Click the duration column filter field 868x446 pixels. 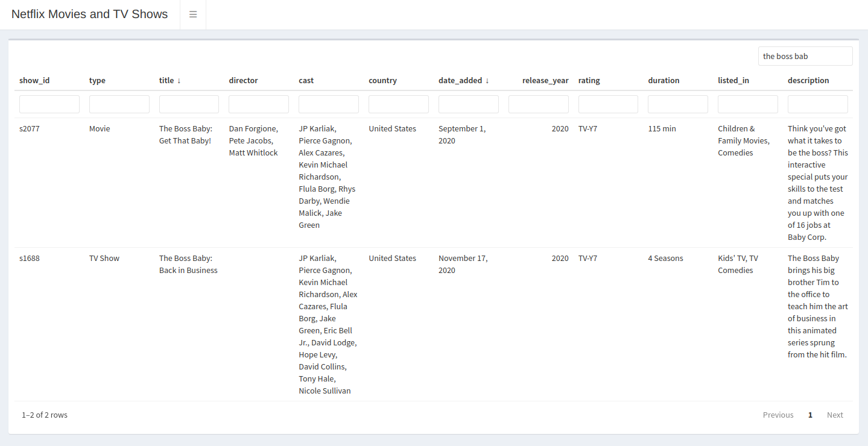(678, 104)
